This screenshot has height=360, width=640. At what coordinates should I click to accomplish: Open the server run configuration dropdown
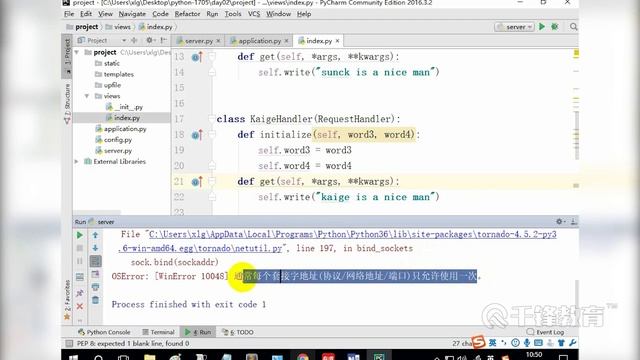[x=515, y=27]
